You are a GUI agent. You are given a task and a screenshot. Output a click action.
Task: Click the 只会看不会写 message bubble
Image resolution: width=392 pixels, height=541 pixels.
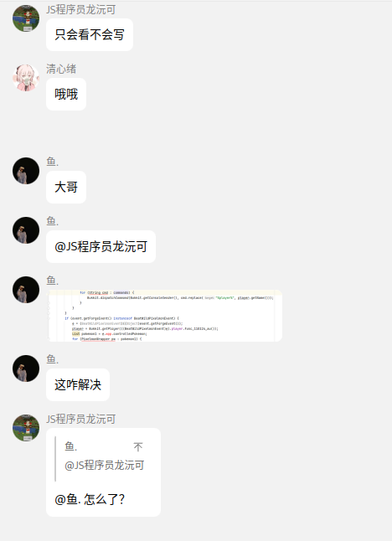click(x=90, y=34)
